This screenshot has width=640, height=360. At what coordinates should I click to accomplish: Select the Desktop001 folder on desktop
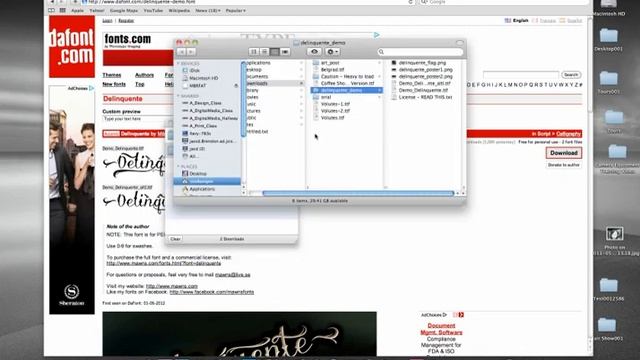(x=609, y=40)
